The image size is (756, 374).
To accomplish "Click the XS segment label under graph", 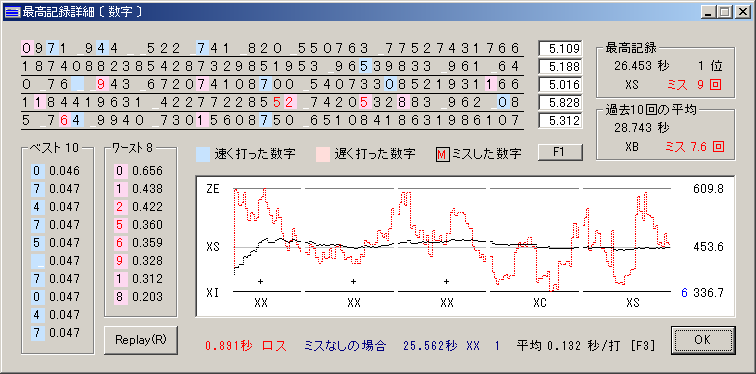I will coord(633,303).
